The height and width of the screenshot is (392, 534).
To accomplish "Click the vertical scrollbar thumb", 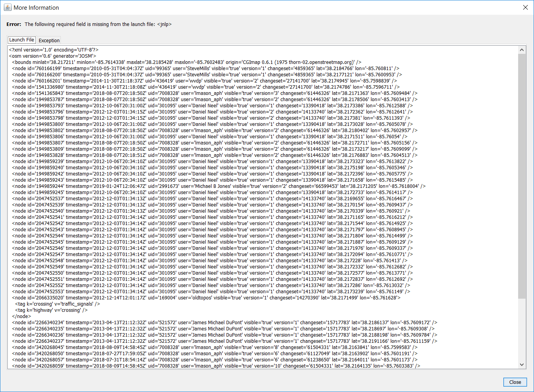I will click(522, 174).
